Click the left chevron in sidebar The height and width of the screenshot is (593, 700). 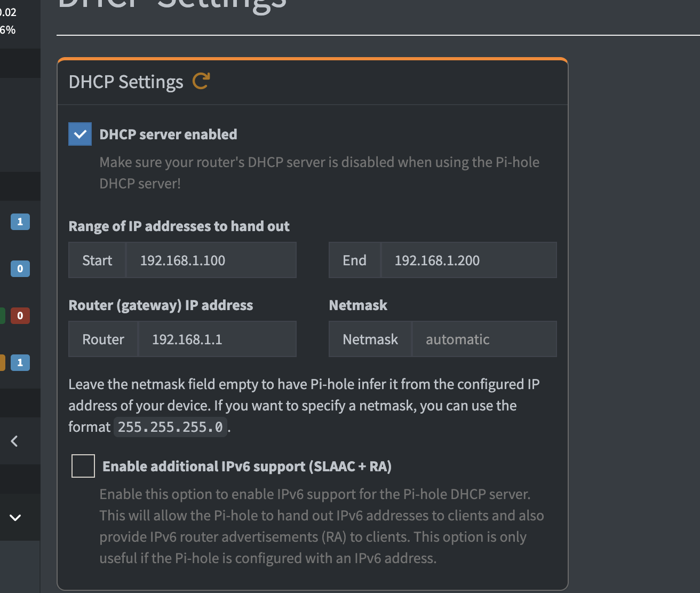(14, 441)
